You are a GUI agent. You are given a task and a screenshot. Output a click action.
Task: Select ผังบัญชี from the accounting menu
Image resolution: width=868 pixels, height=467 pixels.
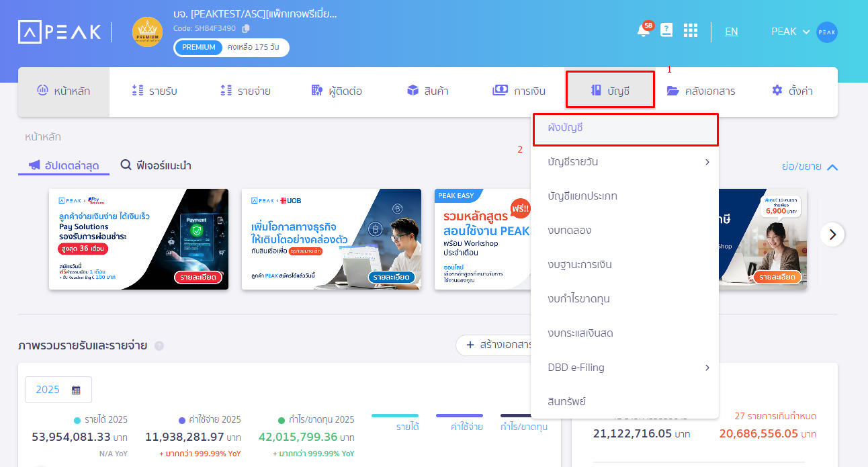[625, 128]
